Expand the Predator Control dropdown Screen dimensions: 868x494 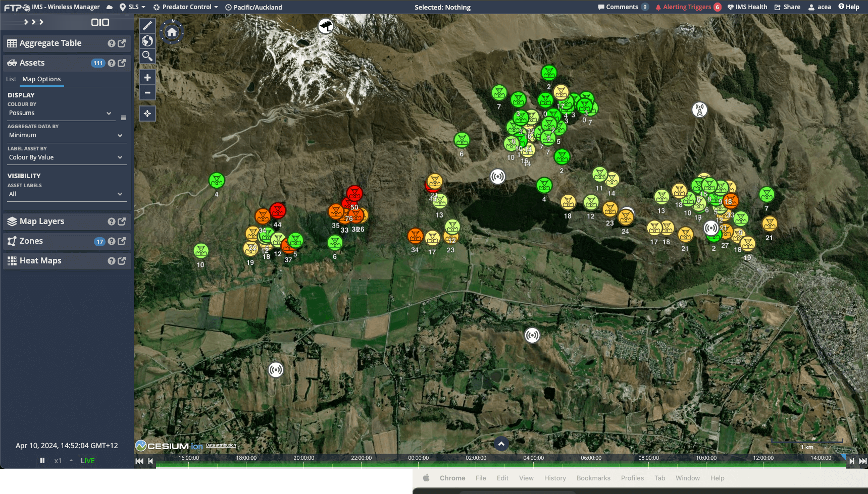pyautogui.click(x=186, y=7)
